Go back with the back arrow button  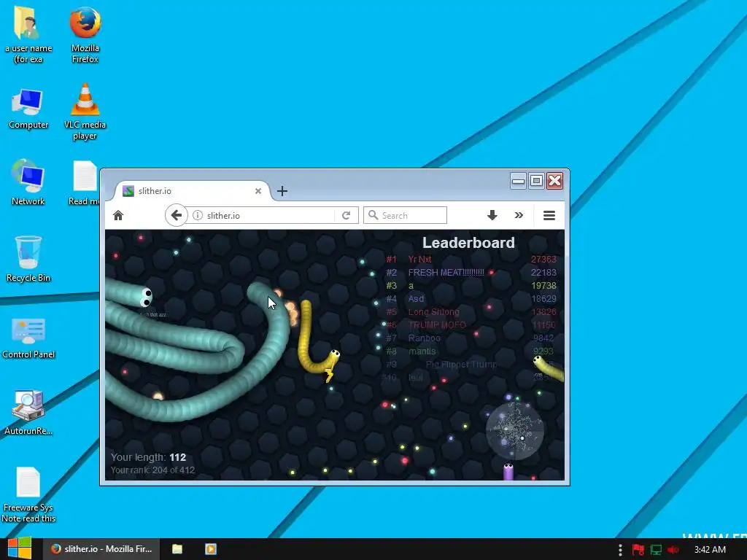click(x=177, y=215)
